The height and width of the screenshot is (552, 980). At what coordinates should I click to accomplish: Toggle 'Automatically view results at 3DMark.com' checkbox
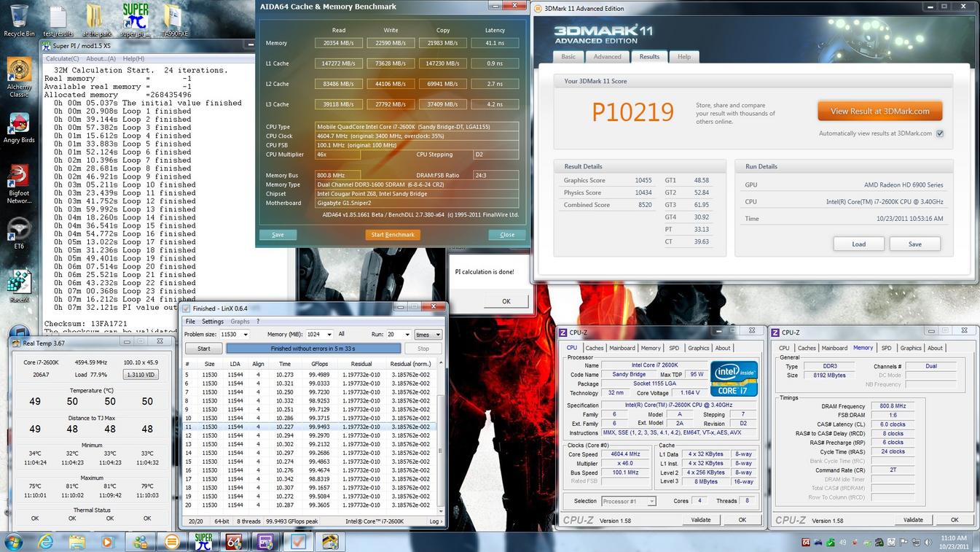[x=940, y=133]
